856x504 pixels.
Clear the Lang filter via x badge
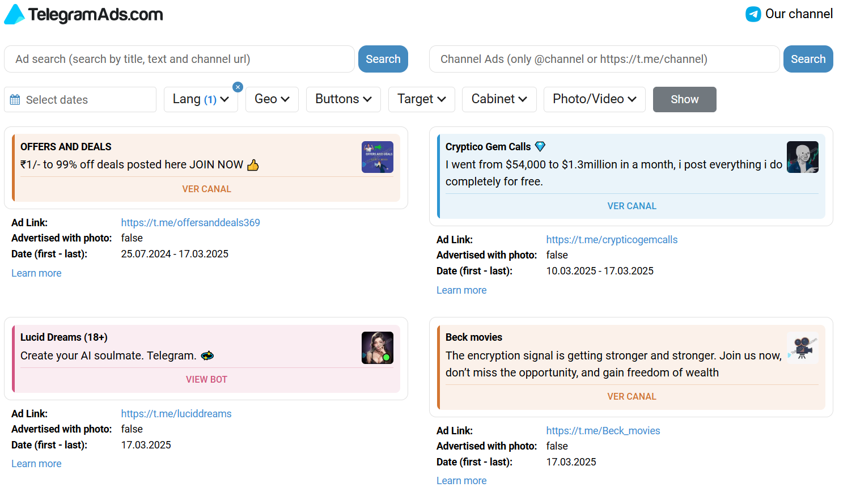(238, 87)
